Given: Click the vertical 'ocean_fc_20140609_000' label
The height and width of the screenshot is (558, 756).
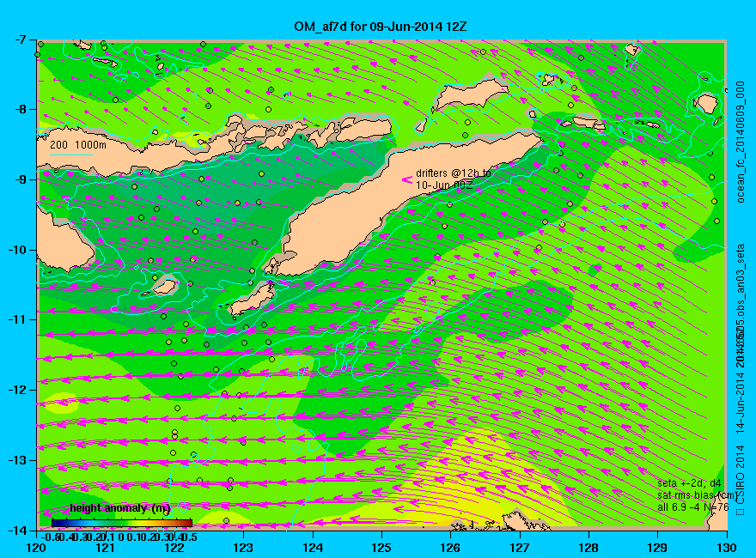Looking at the screenshot, I should 741,143.
